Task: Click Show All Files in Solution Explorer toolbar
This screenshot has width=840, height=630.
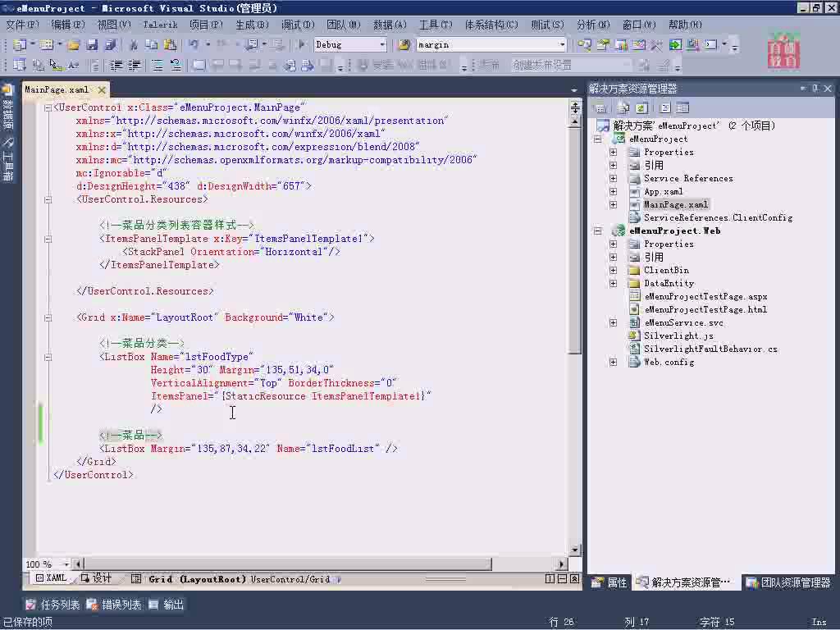Action: [623, 108]
